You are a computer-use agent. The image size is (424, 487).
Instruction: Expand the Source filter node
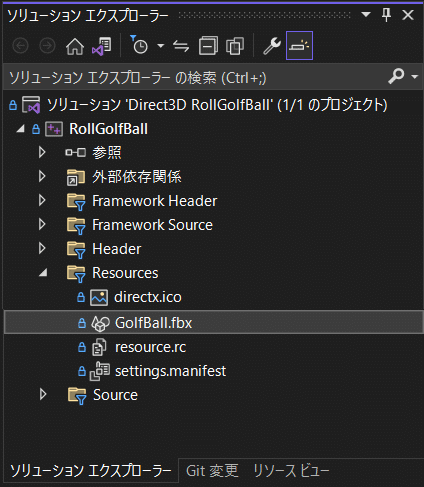[x=43, y=394]
